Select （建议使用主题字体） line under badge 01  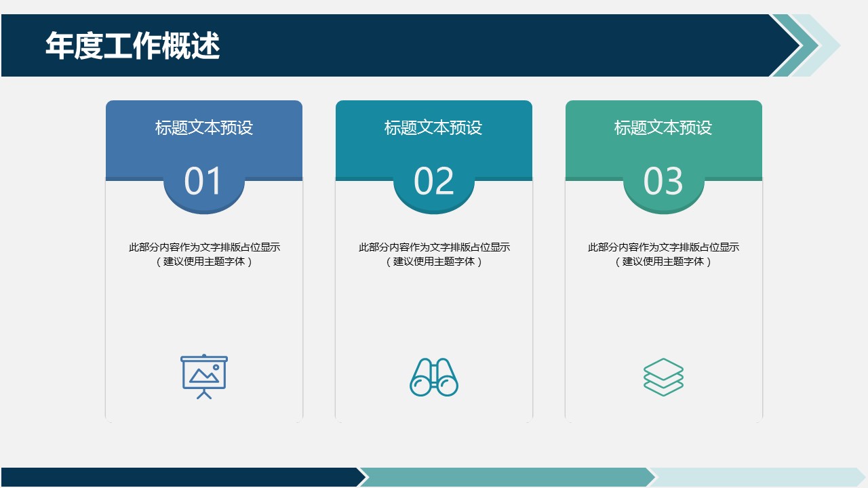tap(204, 262)
